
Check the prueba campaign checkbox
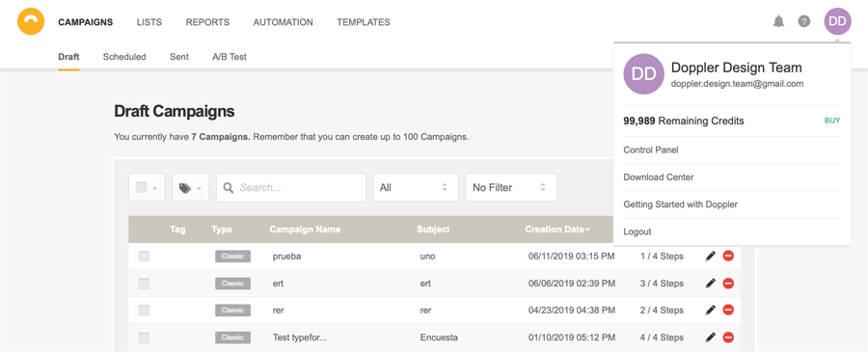click(144, 257)
